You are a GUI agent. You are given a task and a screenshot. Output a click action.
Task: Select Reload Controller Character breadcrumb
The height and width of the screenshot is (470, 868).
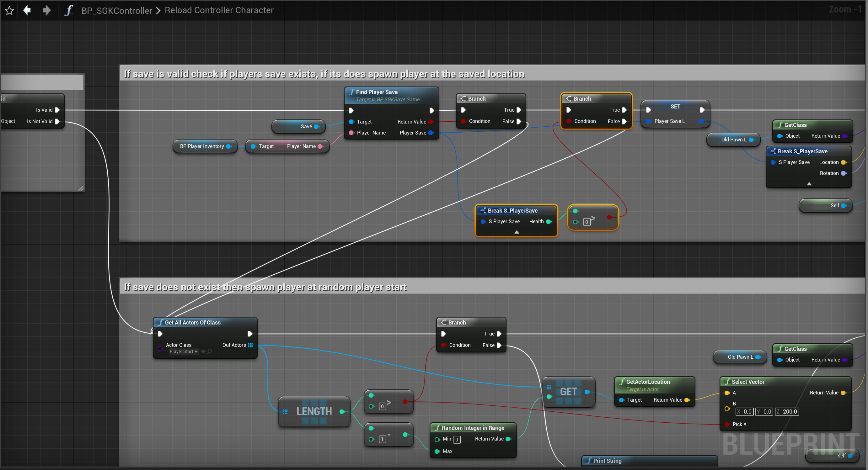coord(219,10)
